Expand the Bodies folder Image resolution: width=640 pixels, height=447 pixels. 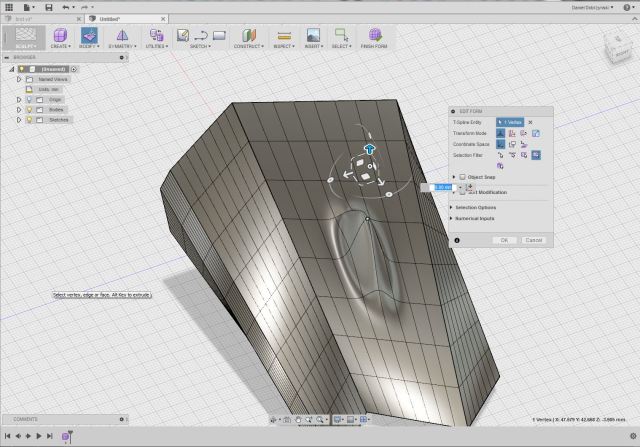pos(19,109)
